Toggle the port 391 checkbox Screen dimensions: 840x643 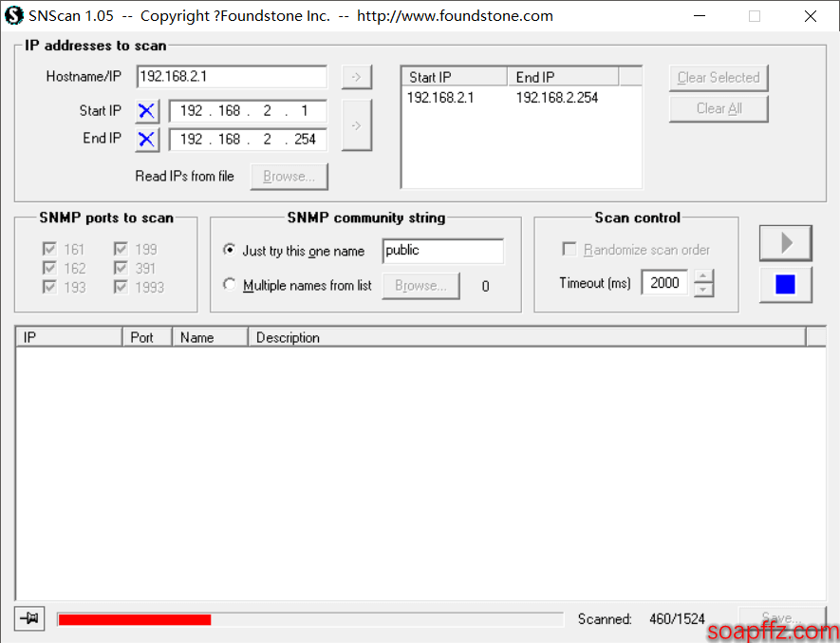tap(121, 268)
